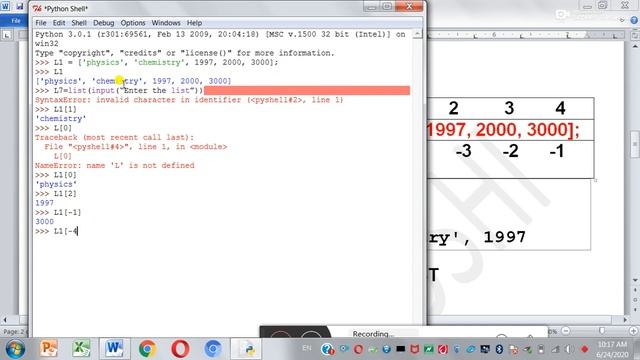Viewport: 640px width, 360px height.
Task: Click the table cell containing 3 in Word
Action: (x=509, y=109)
